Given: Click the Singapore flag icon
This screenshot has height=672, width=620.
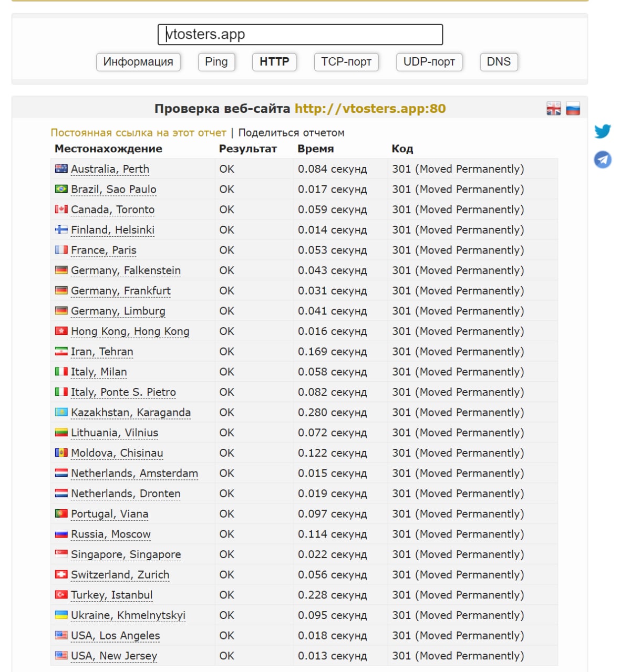Looking at the screenshot, I should coord(61,554).
